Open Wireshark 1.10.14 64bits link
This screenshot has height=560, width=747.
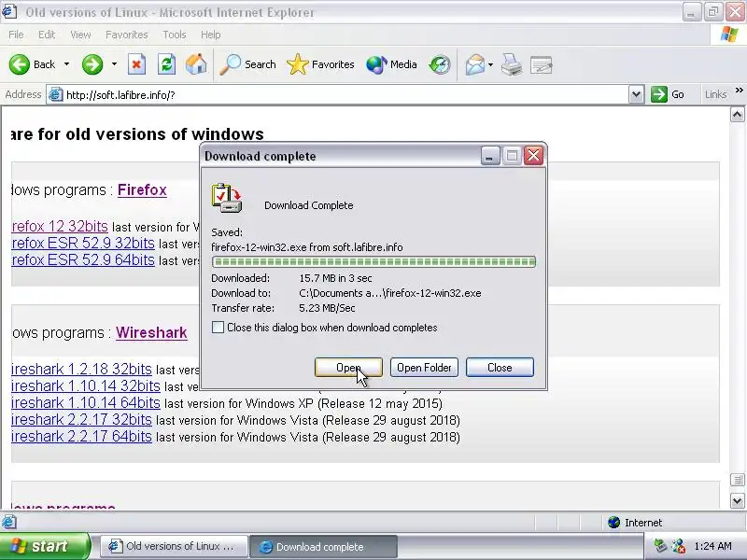[x=86, y=403]
